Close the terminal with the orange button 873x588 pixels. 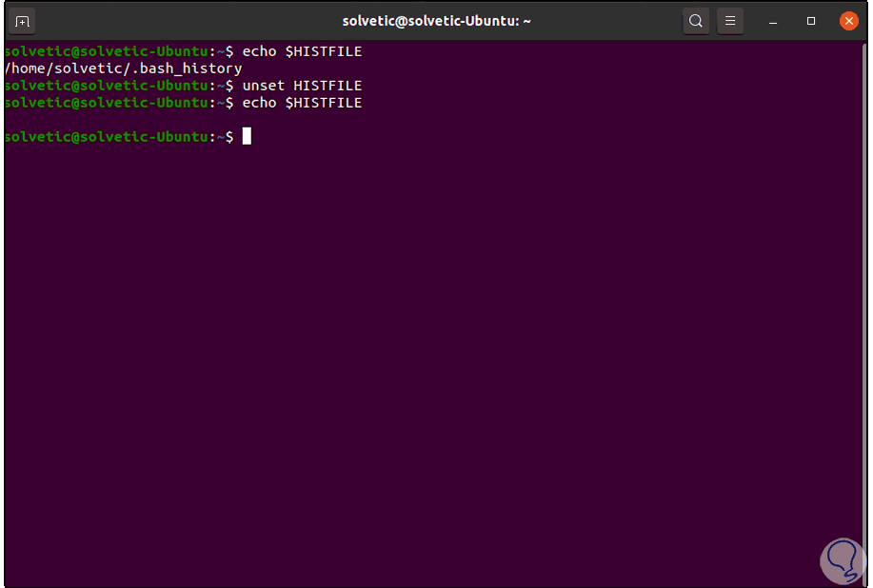pyautogui.click(x=848, y=21)
